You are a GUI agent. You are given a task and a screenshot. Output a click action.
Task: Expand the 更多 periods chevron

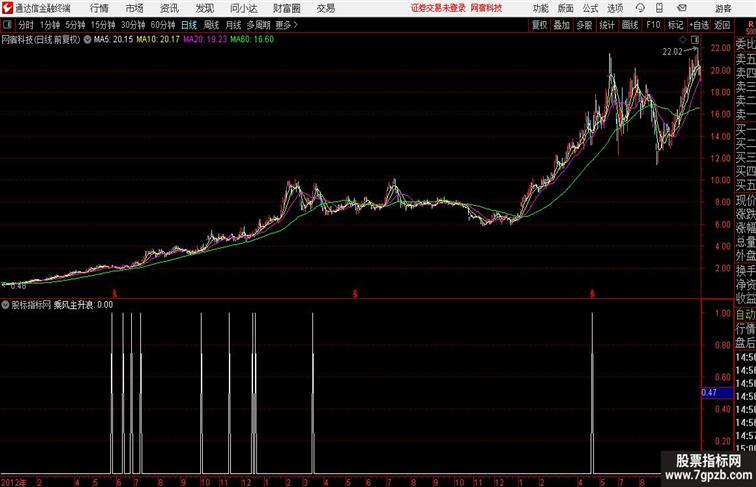(x=296, y=25)
